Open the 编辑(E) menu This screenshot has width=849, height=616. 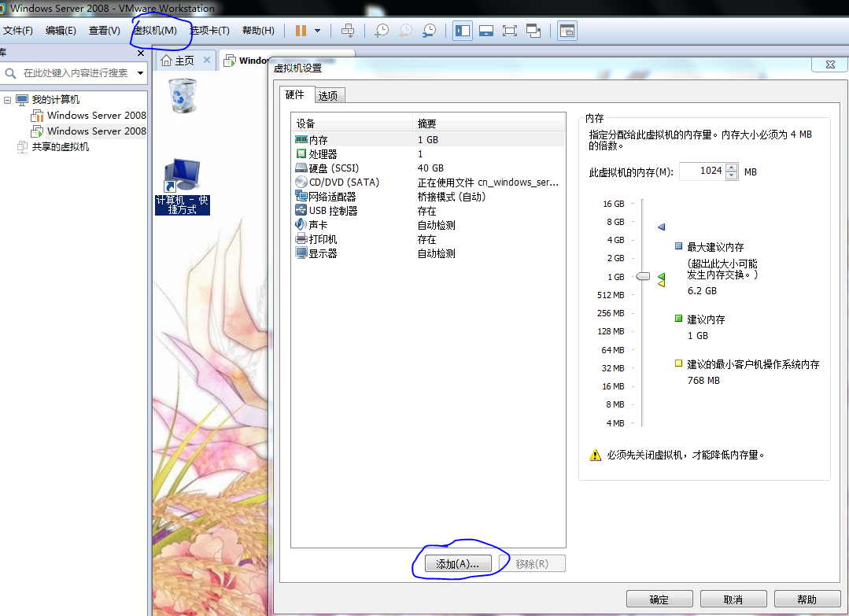(61, 31)
